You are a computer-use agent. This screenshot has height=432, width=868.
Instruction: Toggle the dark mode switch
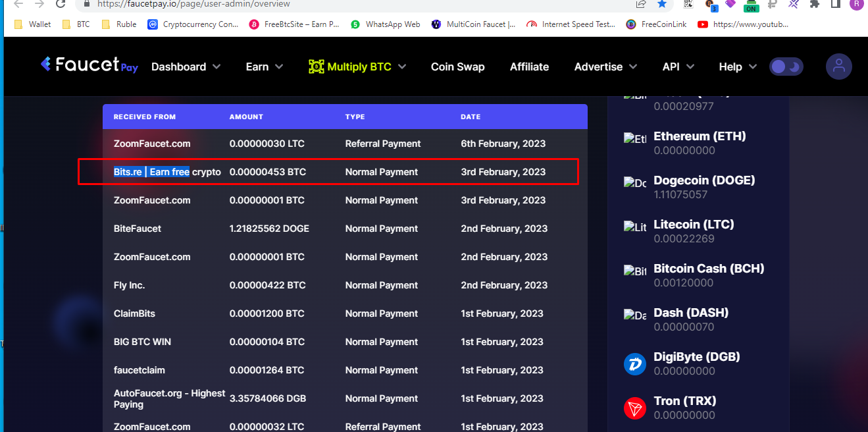pos(786,67)
